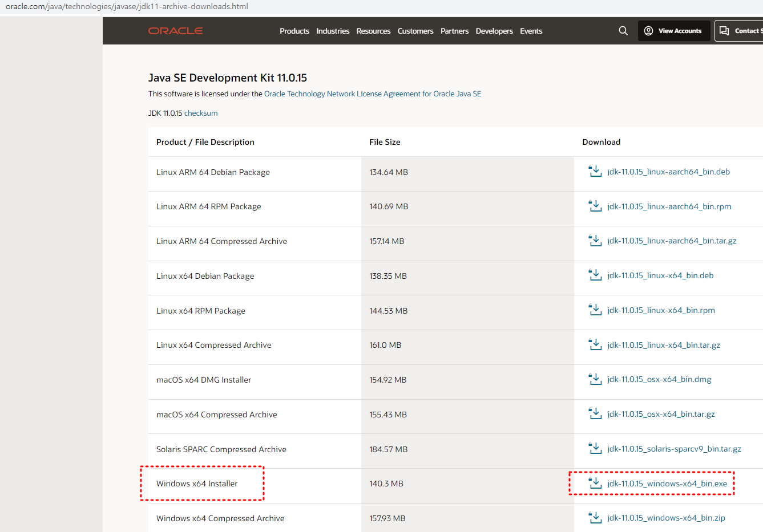
Task: Open the search magnifier icon
Action: click(623, 31)
